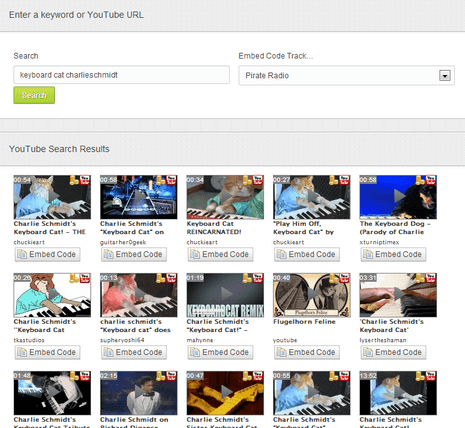Select the Pirate Radio combo box
The image size is (465, 428).
pyautogui.click(x=346, y=76)
